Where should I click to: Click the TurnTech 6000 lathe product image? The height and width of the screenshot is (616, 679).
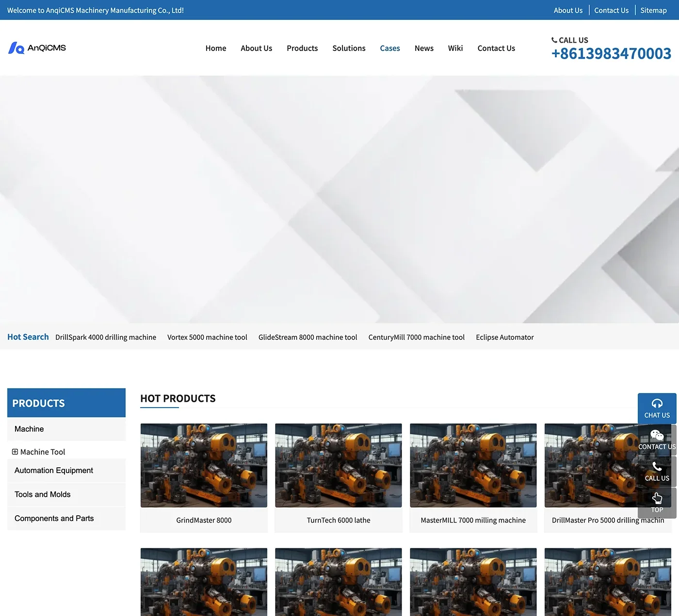click(339, 465)
